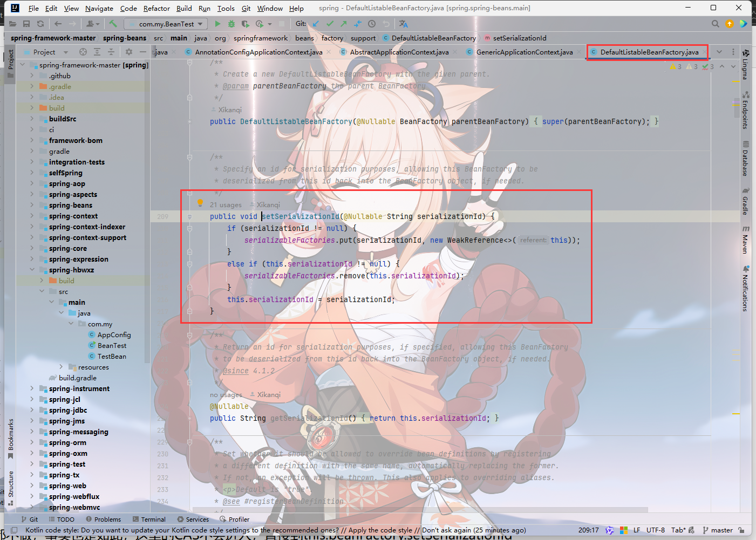Expand the spring-beans module
The height and width of the screenshot is (540, 756).
(32, 205)
